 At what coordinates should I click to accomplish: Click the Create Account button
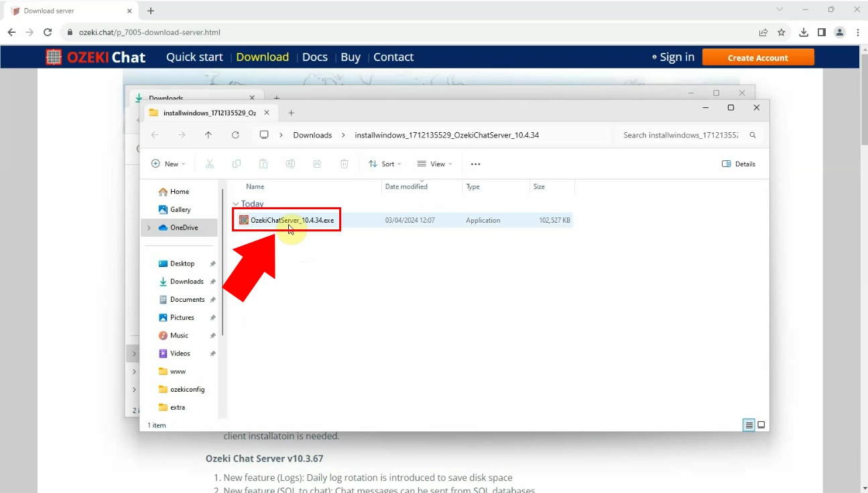coord(758,58)
